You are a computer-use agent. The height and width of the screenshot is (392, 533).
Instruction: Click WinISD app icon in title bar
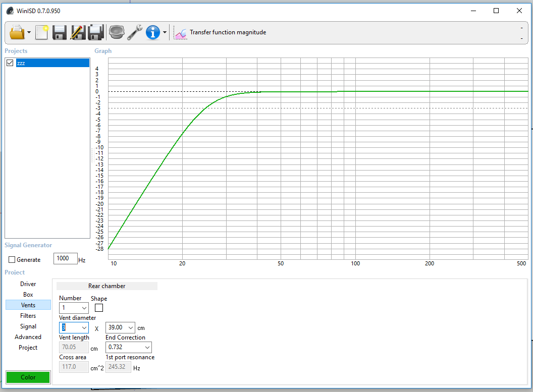10,11
